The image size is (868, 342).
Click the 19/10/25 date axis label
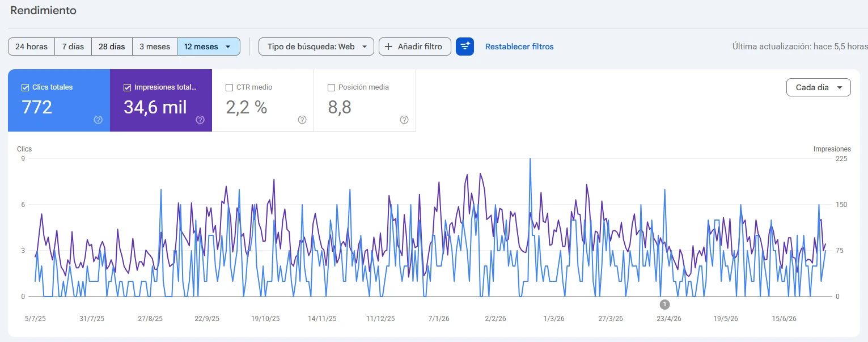pos(265,319)
